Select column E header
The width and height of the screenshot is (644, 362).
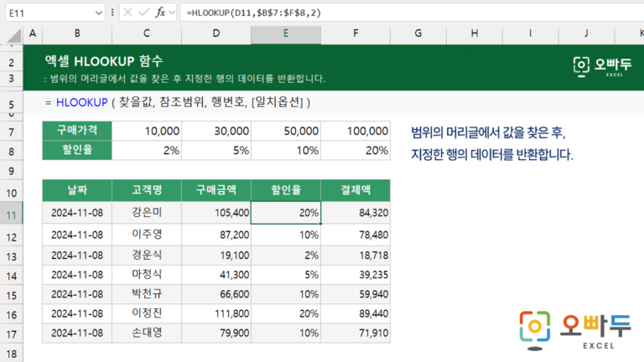286,34
